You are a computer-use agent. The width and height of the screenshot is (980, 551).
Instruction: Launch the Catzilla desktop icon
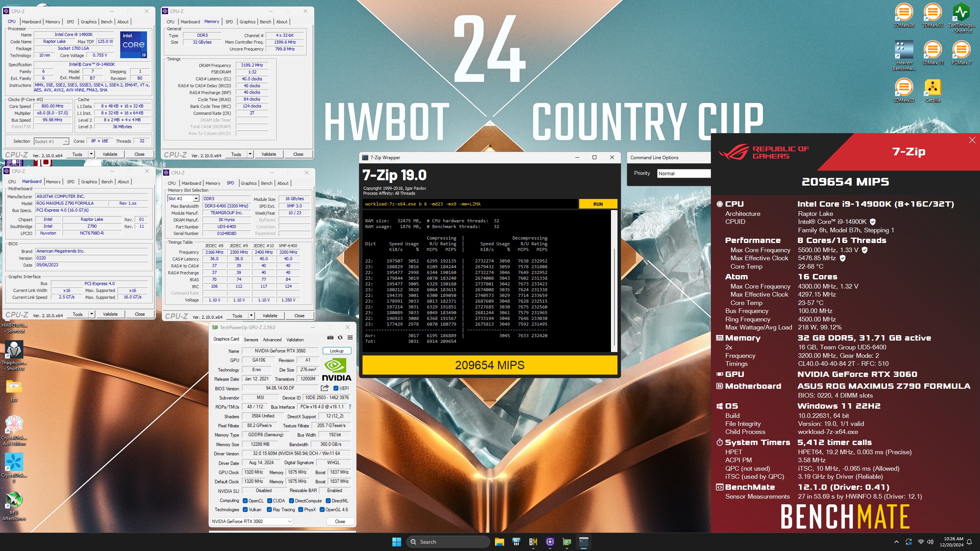click(x=933, y=90)
